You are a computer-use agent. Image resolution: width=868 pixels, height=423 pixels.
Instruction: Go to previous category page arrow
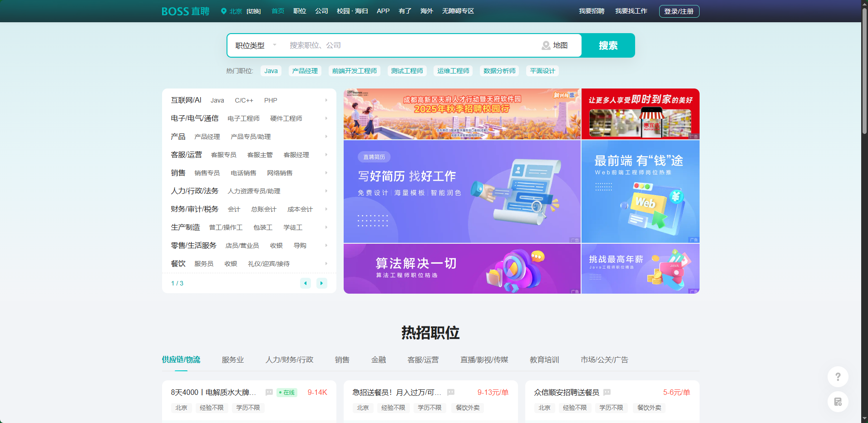coord(306,283)
